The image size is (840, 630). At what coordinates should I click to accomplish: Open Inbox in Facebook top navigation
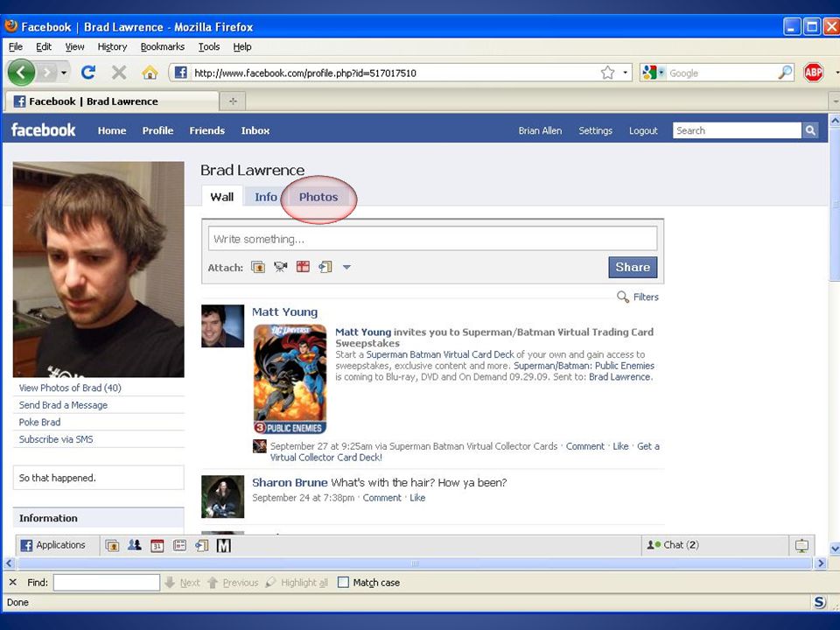tap(255, 130)
